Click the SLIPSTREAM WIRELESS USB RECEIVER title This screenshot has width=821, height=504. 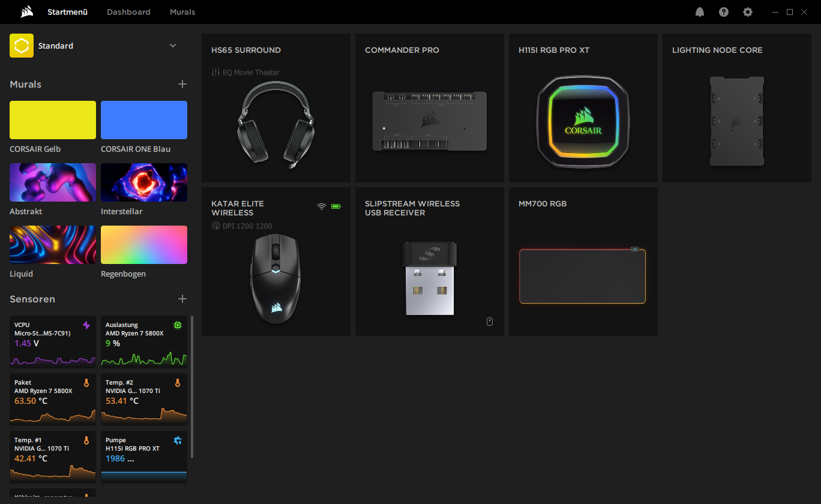click(x=412, y=208)
